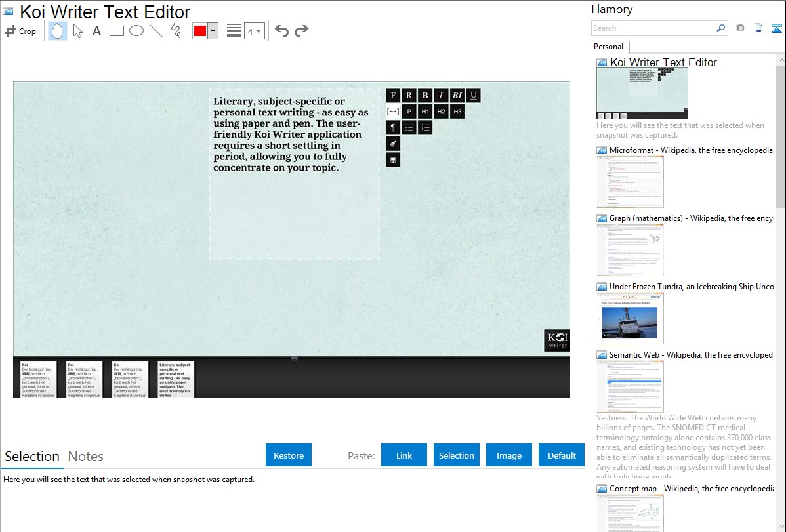Choose the text annotation tool
The image size is (786, 532).
tap(96, 31)
